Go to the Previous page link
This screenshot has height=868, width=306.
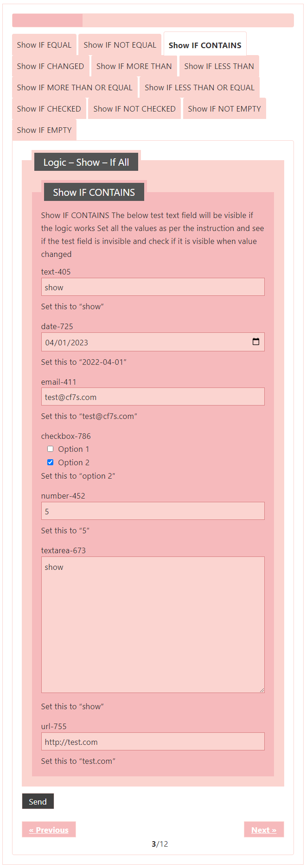coord(49,830)
